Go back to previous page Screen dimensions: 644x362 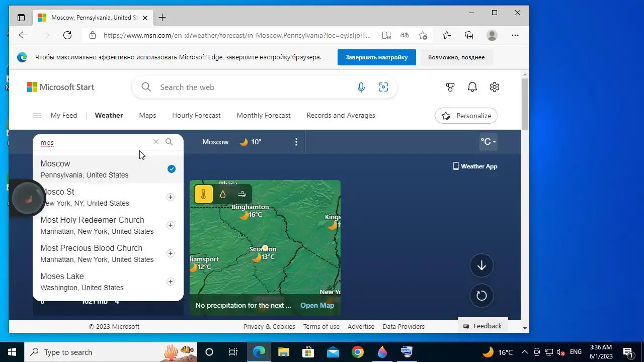point(23,35)
